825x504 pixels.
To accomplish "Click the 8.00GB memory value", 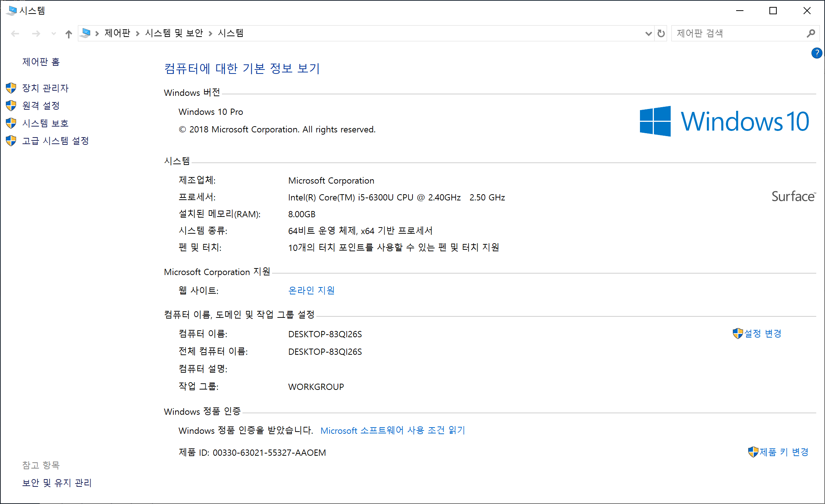I will 302,214.
